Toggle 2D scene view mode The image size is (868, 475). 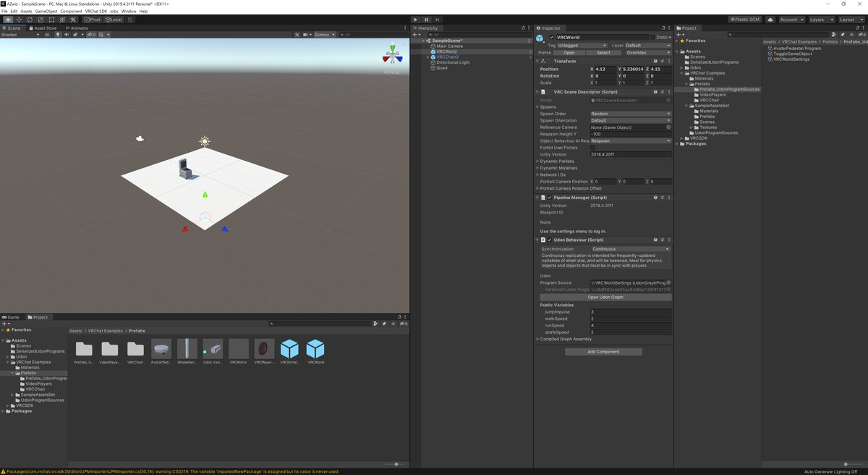tap(47, 35)
